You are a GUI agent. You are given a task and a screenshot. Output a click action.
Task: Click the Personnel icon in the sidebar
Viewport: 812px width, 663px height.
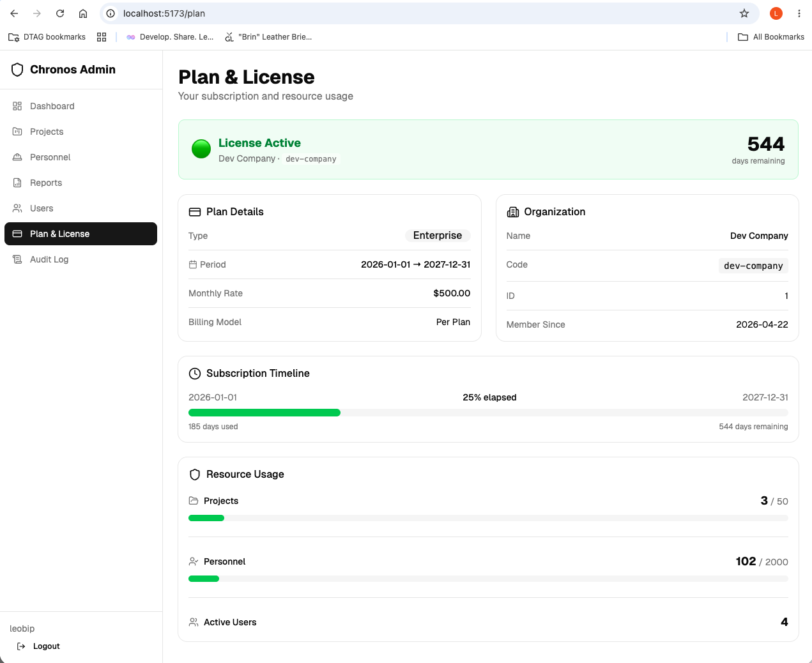click(x=17, y=157)
